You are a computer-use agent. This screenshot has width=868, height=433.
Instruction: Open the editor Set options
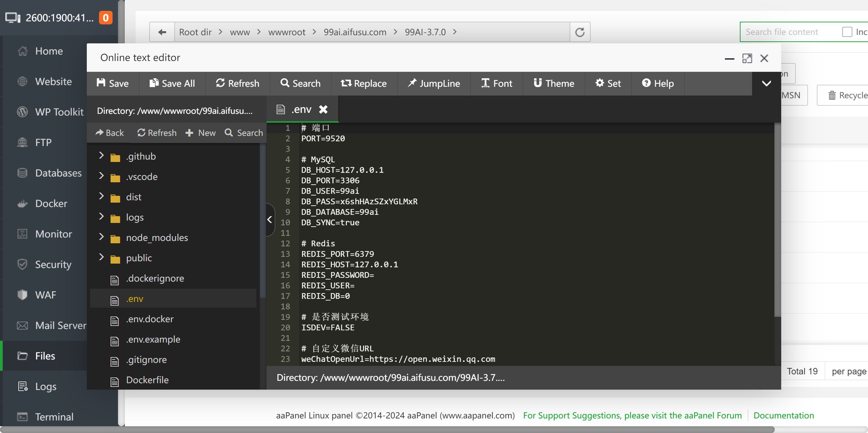[608, 83]
